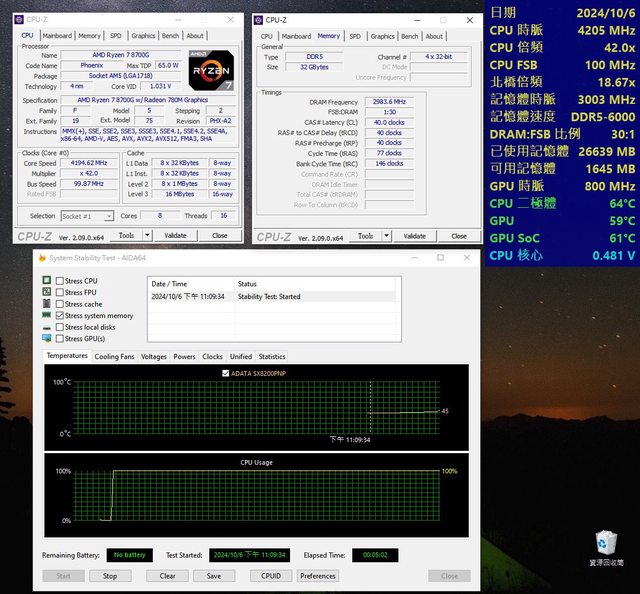Toggle the ADATA SX8200PNP graph checkbox
Screen dimensions: 640x594
223,373
